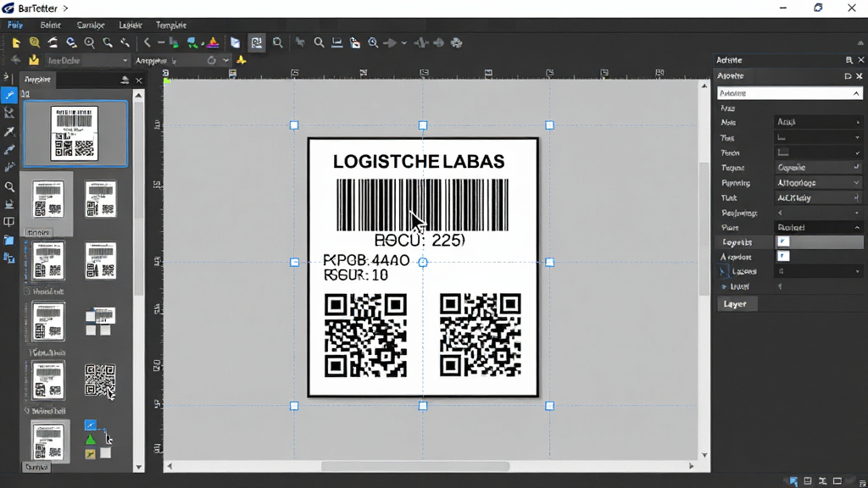Screen dimensions: 868x488
Task: Open the second combo box dropdown arrow in toolbar
Action: tap(225, 60)
